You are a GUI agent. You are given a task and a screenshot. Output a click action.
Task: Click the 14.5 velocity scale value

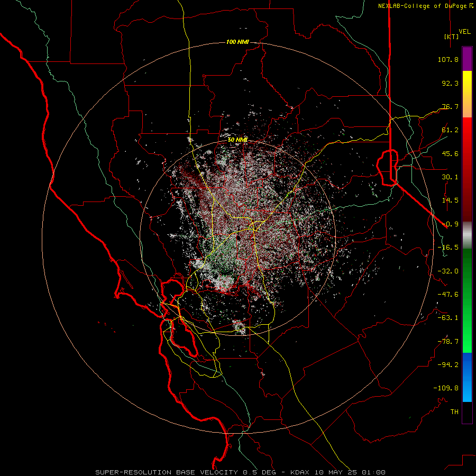pyautogui.click(x=450, y=200)
